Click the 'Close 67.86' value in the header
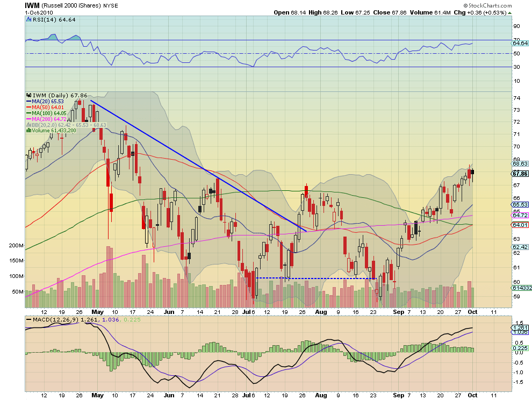Screen dimensions: 532x400 pyautogui.click(x=390, y=12)
